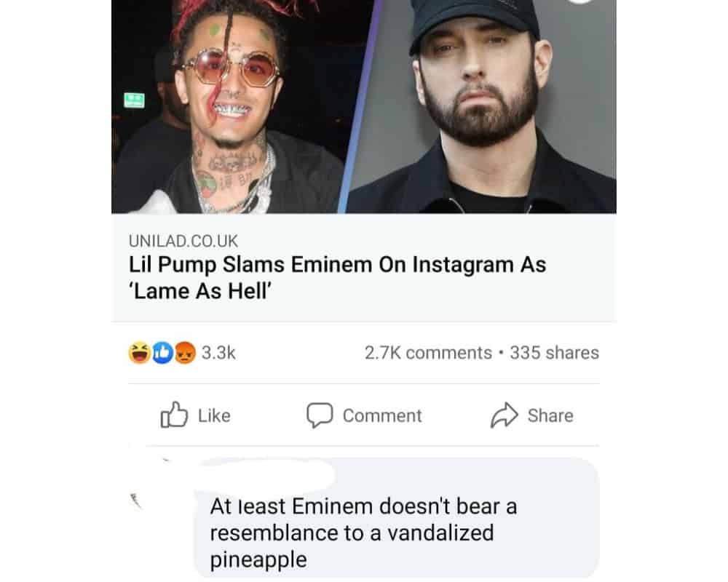Image resolution: width=728 pixels, height=582 pixels.
Task: Select the thumbs-up icon beside Like
Action: tap(175, 415)
